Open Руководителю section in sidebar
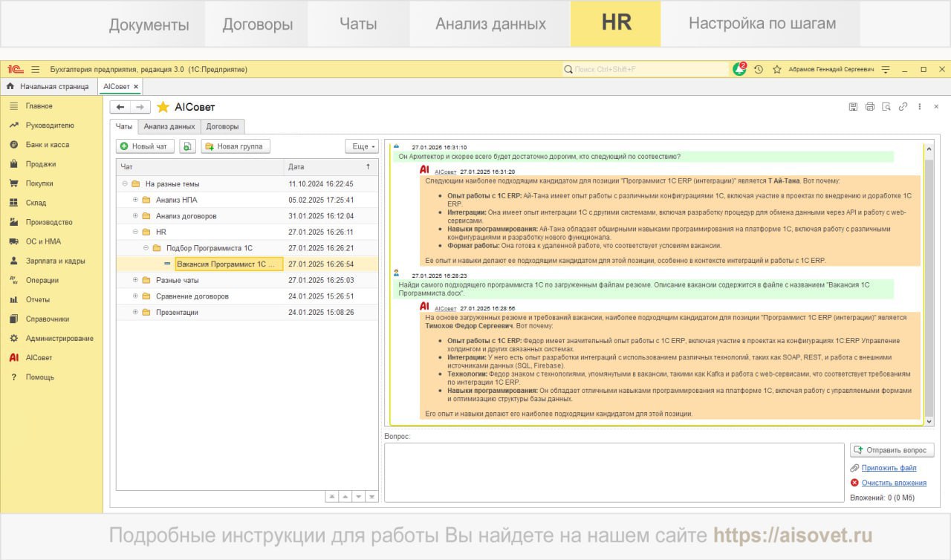Image resolution: width=951 pixels, height=560 pixels. tap(50, 126)
